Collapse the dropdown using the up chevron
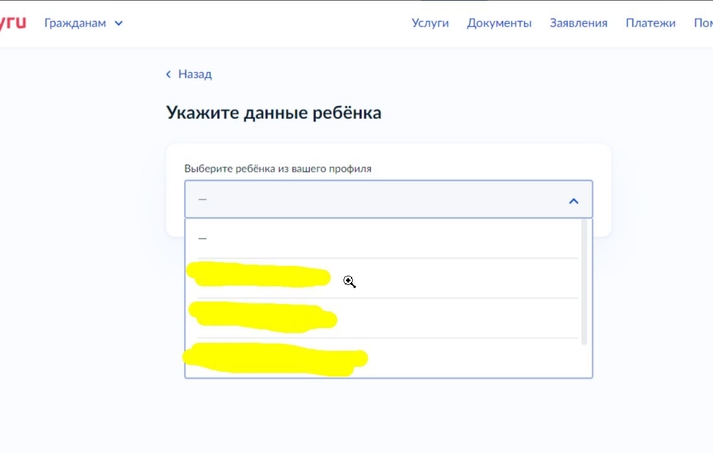713x453 pixels. click(x=573, y=200)
